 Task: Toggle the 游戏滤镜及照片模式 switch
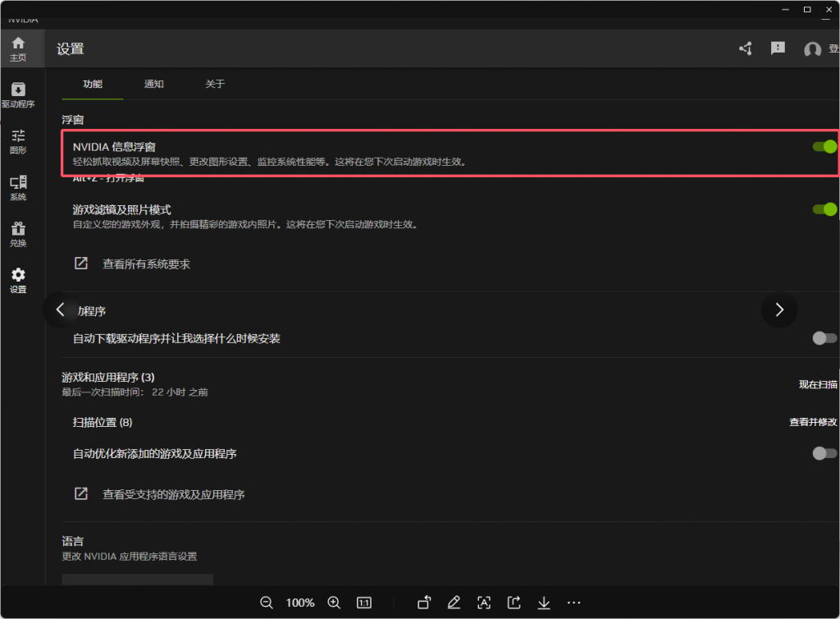coord(825,209)
